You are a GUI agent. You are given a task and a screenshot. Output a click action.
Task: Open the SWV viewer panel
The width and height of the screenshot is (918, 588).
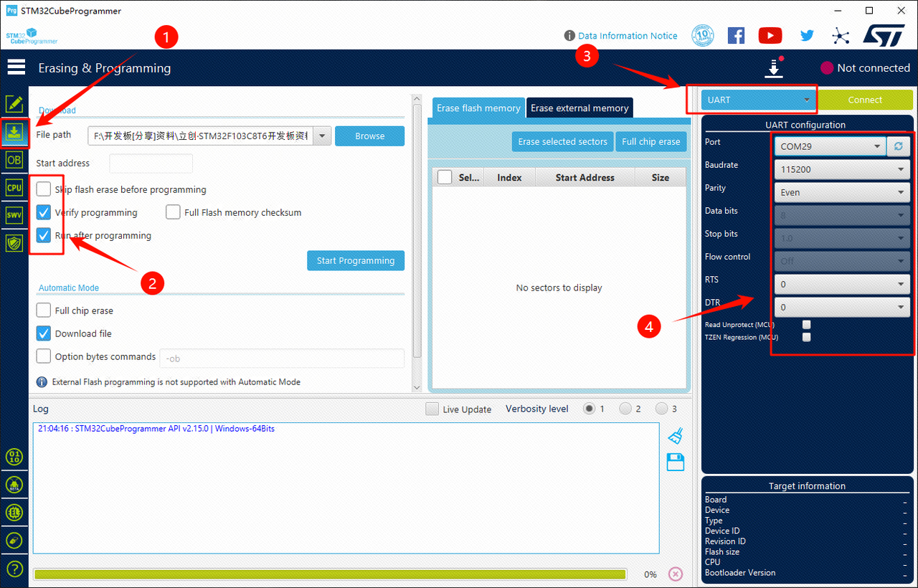pos(14,214)
